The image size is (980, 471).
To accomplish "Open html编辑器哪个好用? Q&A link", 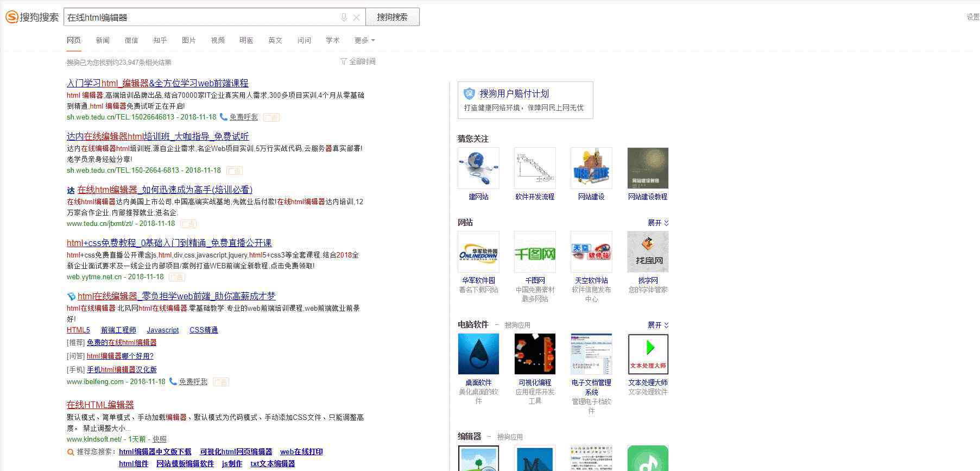I will [x=120, y=356].
